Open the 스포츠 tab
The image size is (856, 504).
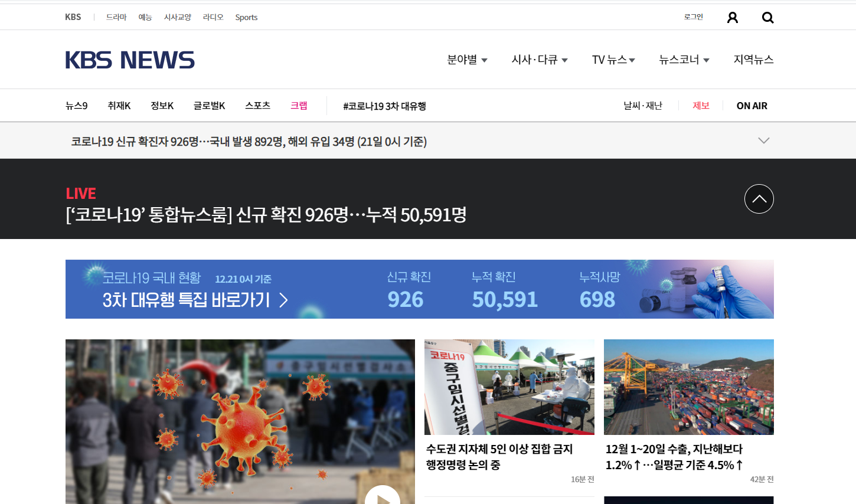(258, 106)
